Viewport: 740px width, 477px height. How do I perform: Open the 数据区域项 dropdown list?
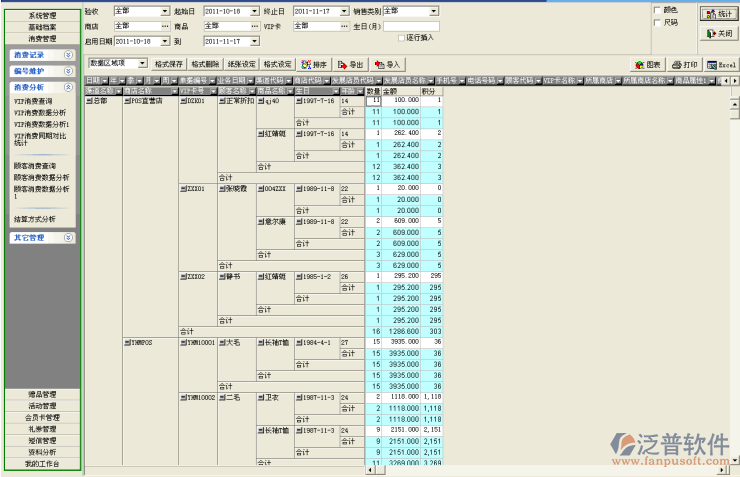click(142, 63)
